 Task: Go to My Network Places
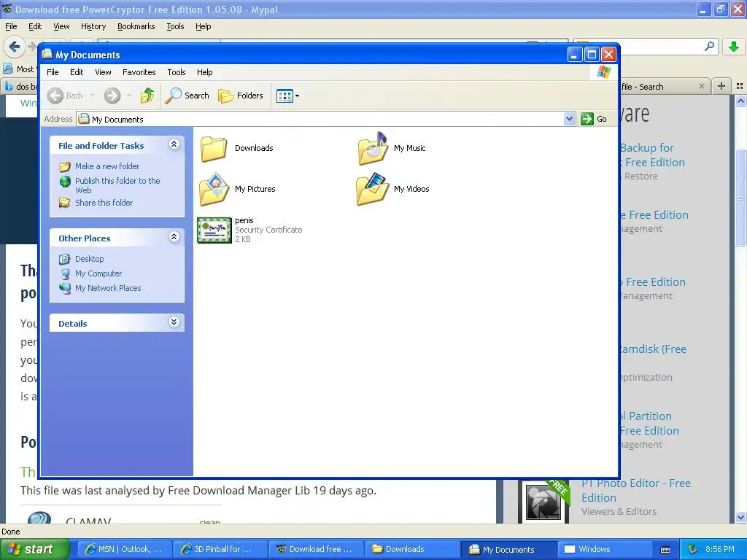108,288
